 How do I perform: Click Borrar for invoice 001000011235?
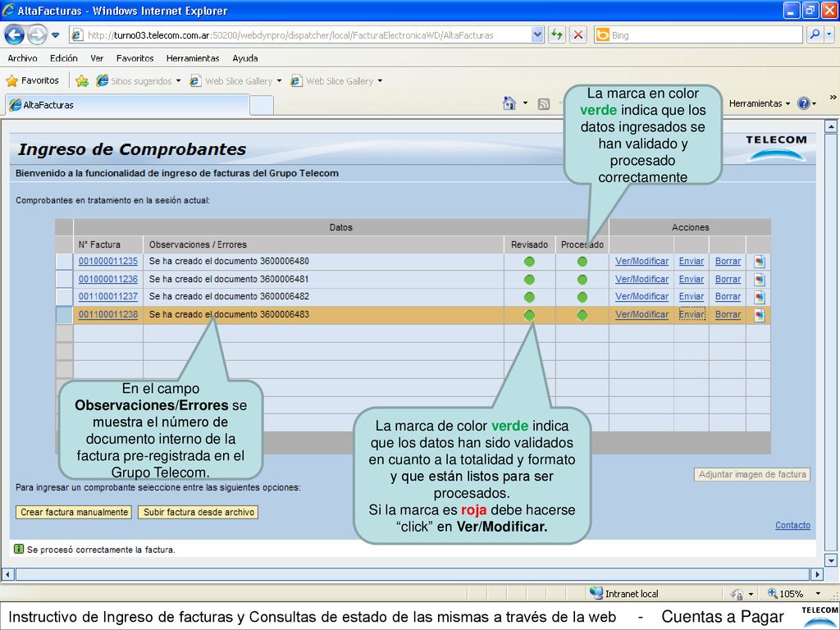pos(728,262)
